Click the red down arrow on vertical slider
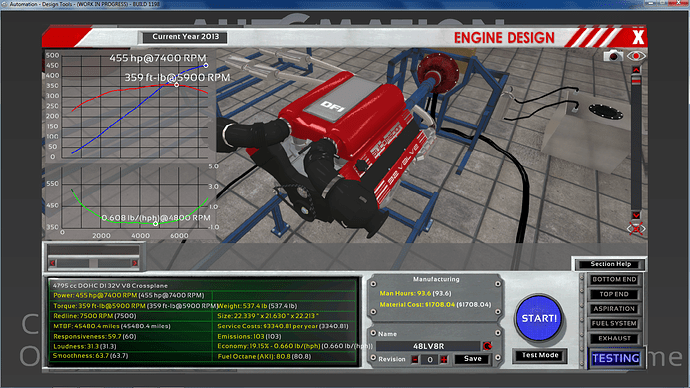Screen dimensions: 690x388 [x=636, y=215]
